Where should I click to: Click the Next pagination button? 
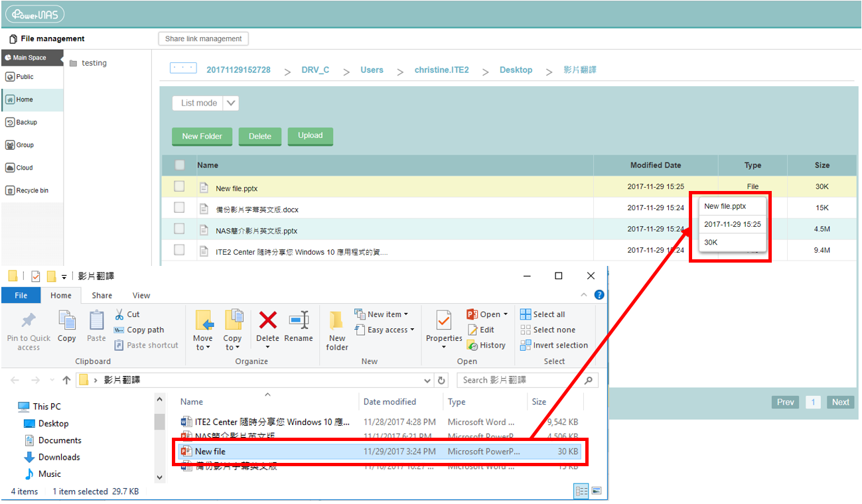(x=840, y=402)
